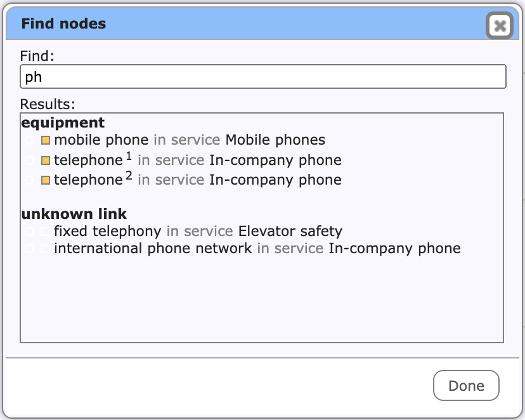
Task: Click the yellow square icon beside telephone 2
Action: click(46, 180)
